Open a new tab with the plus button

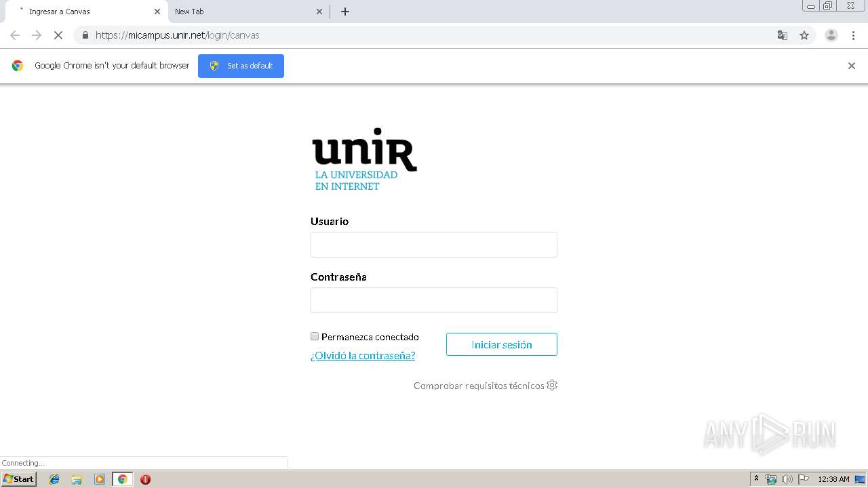344,12
